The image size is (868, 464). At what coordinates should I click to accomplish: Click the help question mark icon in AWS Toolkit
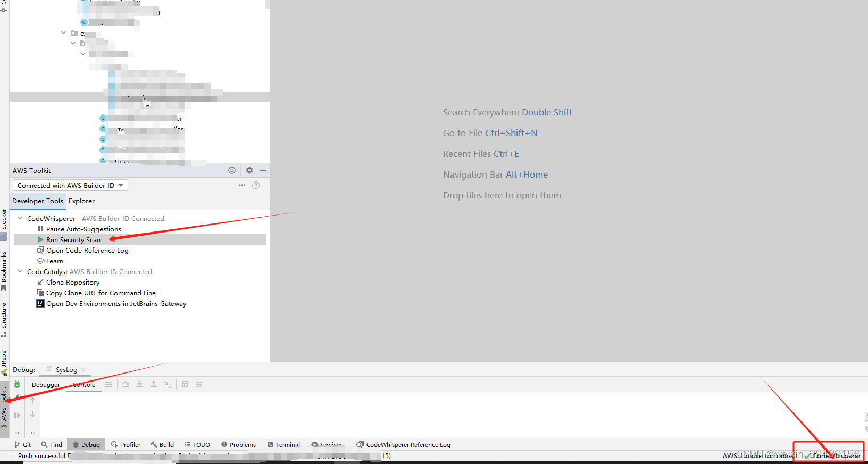point(256,185)
